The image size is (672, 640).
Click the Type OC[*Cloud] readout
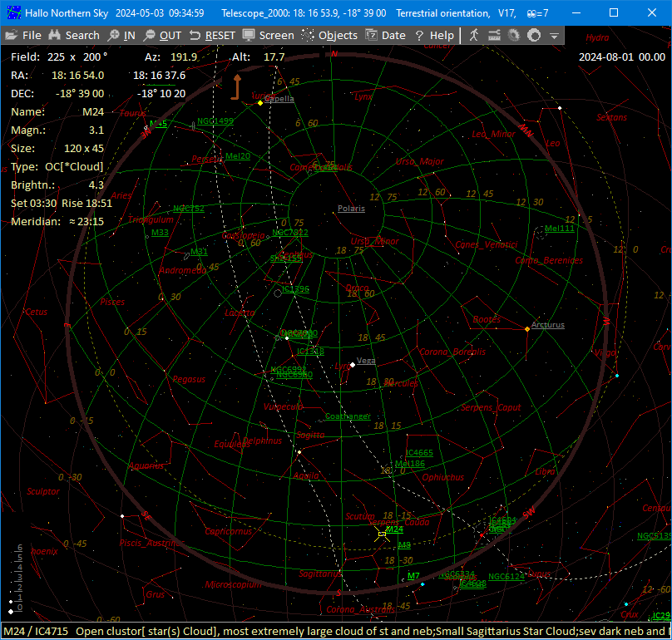pyautogui.click(x=57, y=166)
